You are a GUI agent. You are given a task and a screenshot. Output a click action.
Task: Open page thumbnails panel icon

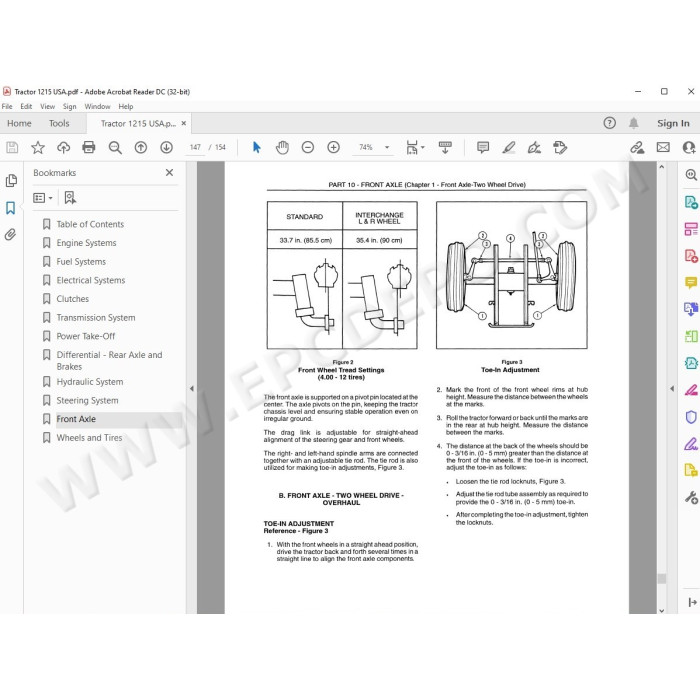click(11, 181)
